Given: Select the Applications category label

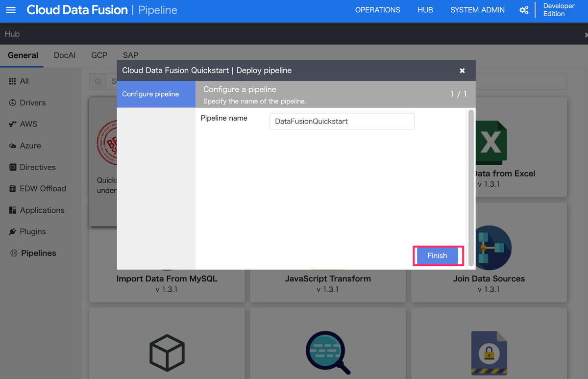Looking at the screenshot, I should [42, 210].
